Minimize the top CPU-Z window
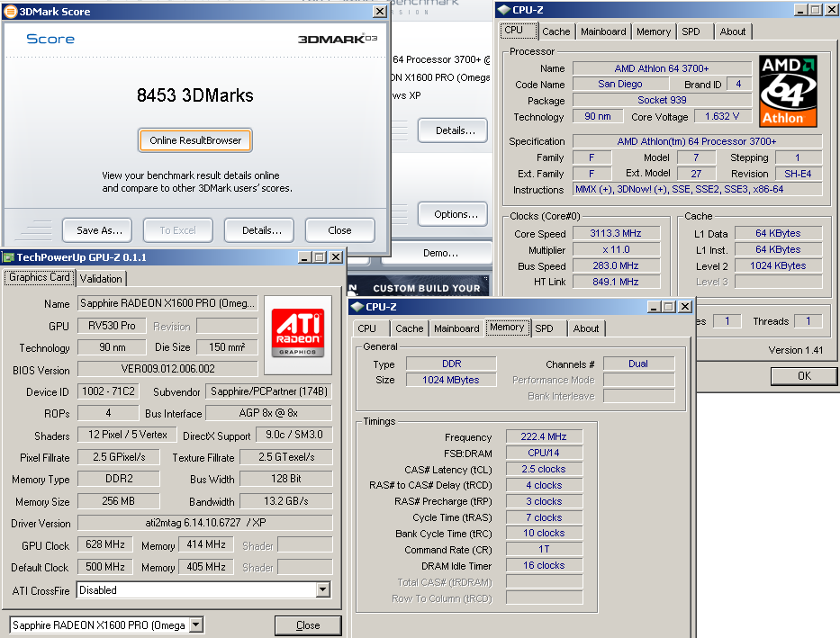 click(800, 10)
